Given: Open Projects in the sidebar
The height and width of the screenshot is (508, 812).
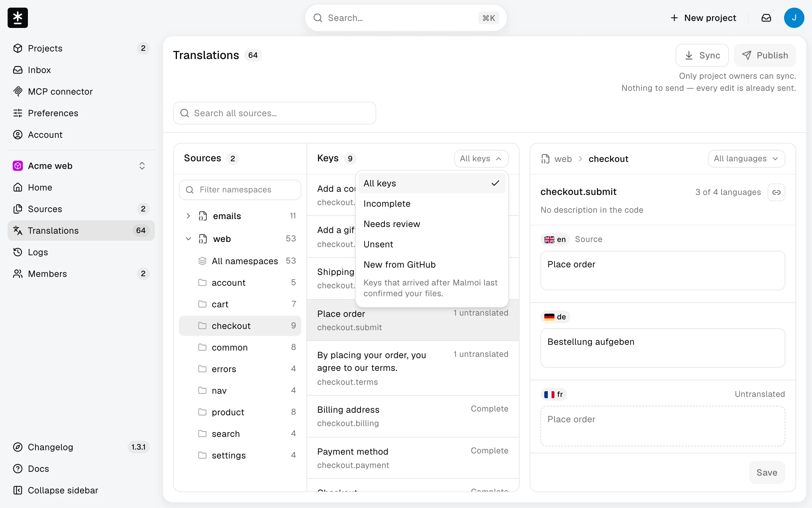Looking at the screenshot, I should tap(81, 48).
